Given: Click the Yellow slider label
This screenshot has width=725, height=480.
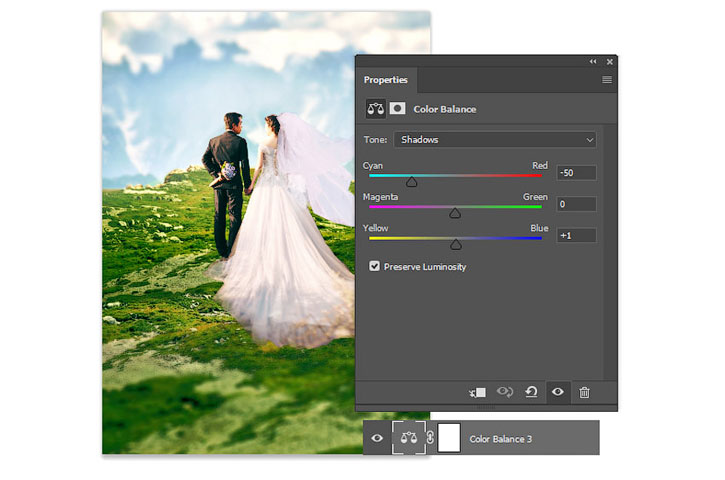Looking at the screenshot, I should click(x=375, y=228).
